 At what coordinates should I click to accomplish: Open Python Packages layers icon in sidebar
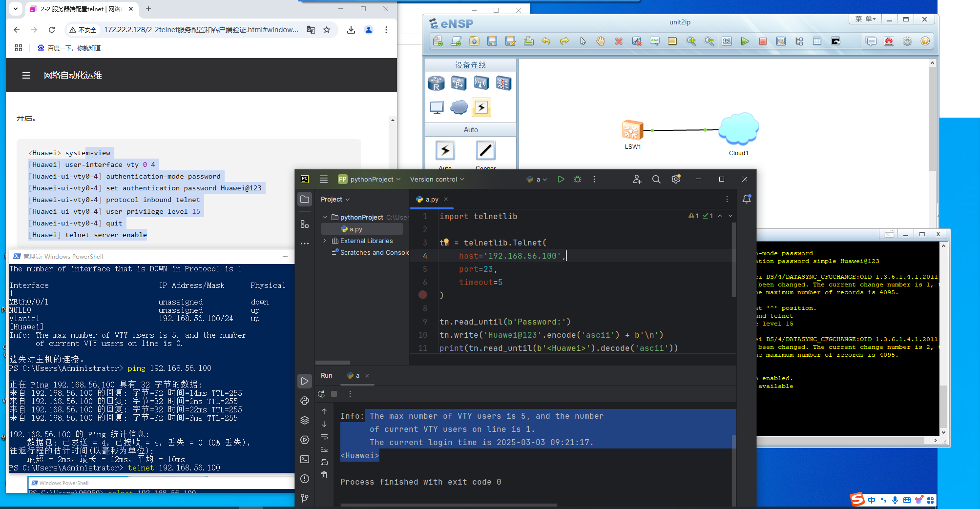click(x=305, y=420)
